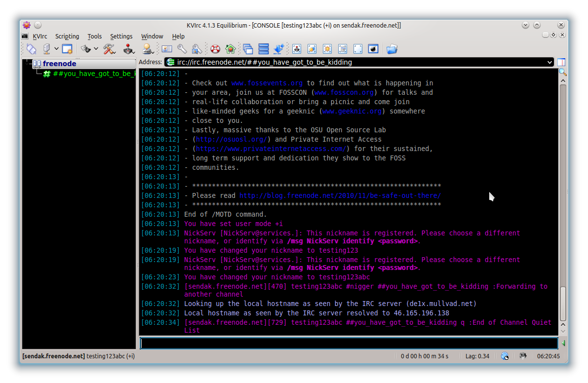Image resolution: width=588 pixels, height=383 pixels.
Task: Click the black bomb window icon
Action: [373, 49]
